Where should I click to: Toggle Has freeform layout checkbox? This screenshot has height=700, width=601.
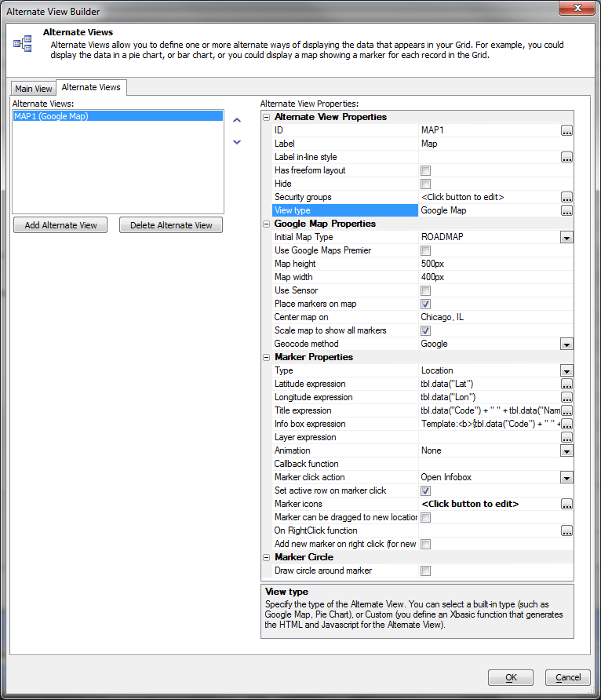426,170
